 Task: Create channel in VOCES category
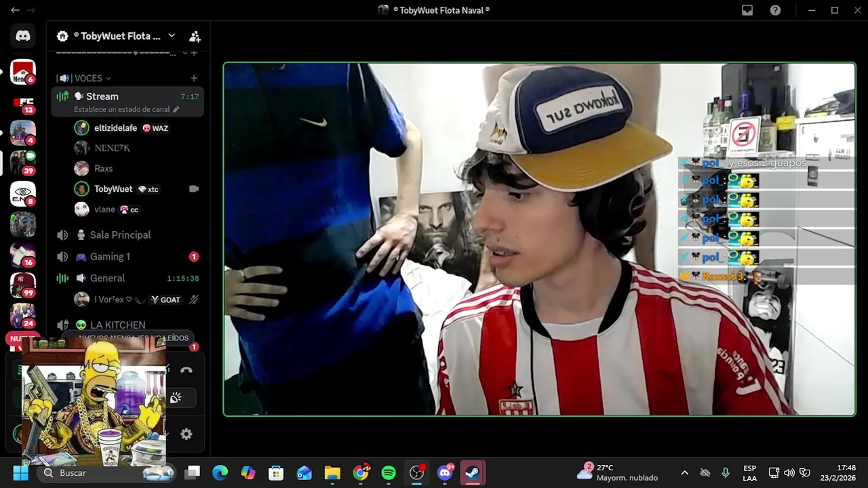pos(194,79)
